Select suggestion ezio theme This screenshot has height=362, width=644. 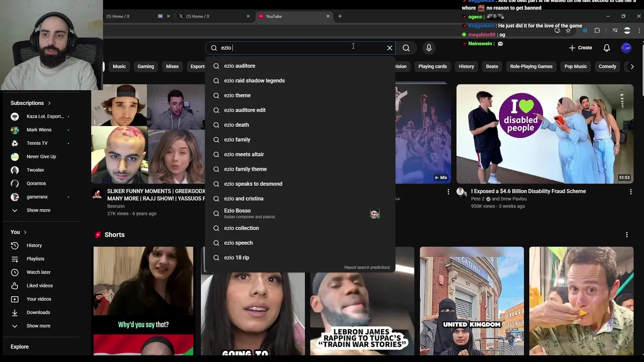pyautogui.click(x=300, y=96)
